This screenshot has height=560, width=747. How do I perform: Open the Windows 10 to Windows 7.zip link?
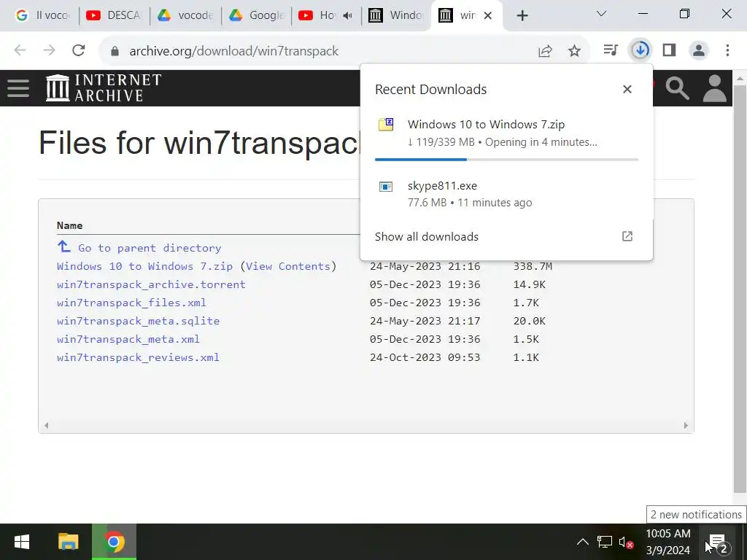pos(145,266)
